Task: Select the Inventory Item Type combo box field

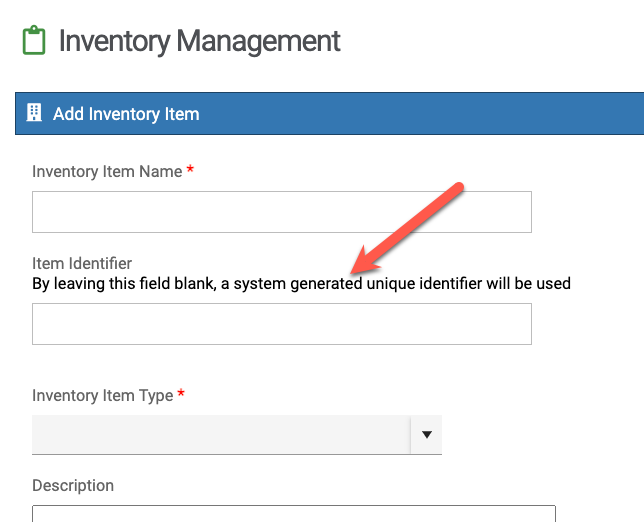Action: tap(220, 435)
